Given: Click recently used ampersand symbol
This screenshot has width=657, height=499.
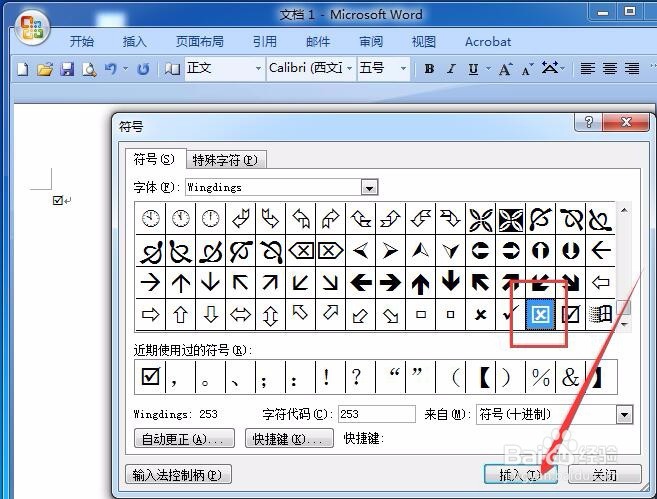Looking at the screenshot, I should coord(571,376).
